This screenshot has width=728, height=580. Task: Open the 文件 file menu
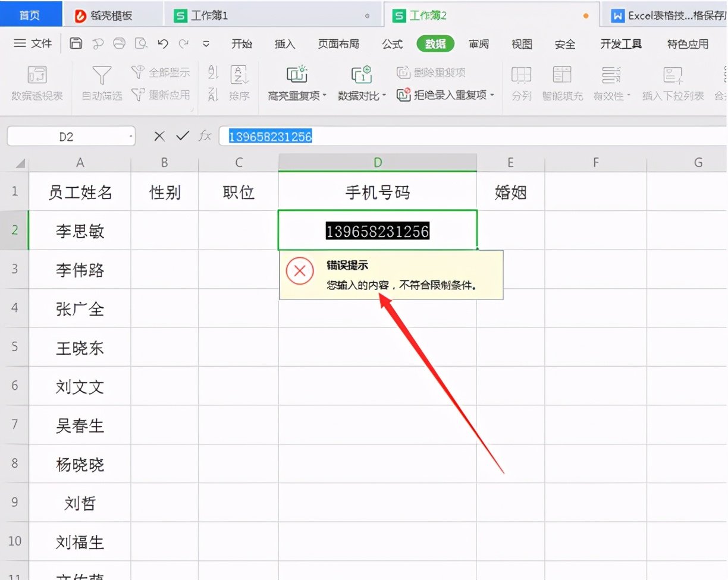[x=33, y=43]
